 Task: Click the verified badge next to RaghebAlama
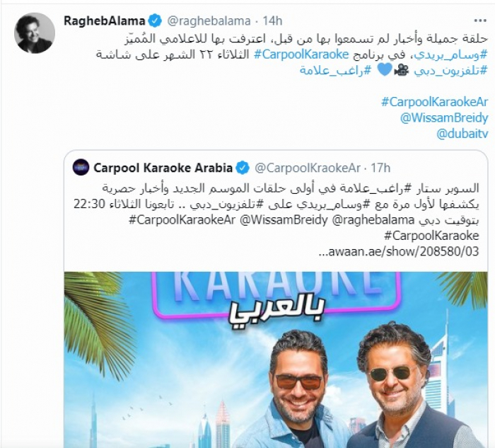(155, 21)
